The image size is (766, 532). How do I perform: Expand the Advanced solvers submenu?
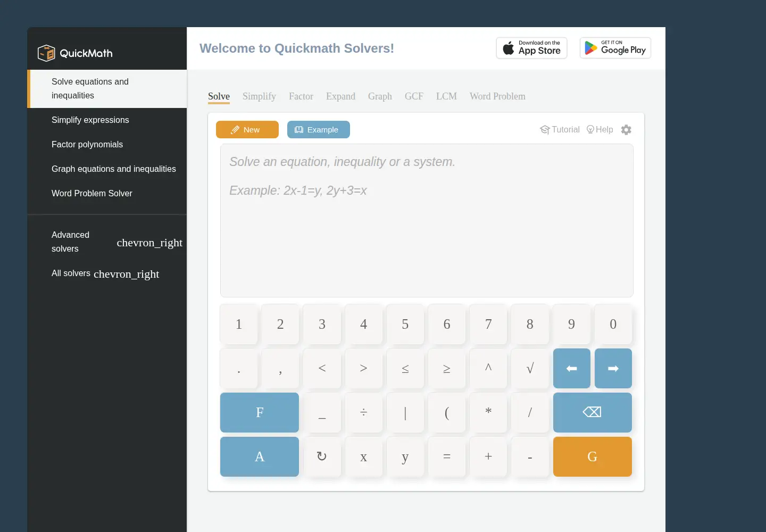click(x=107, y=242)
